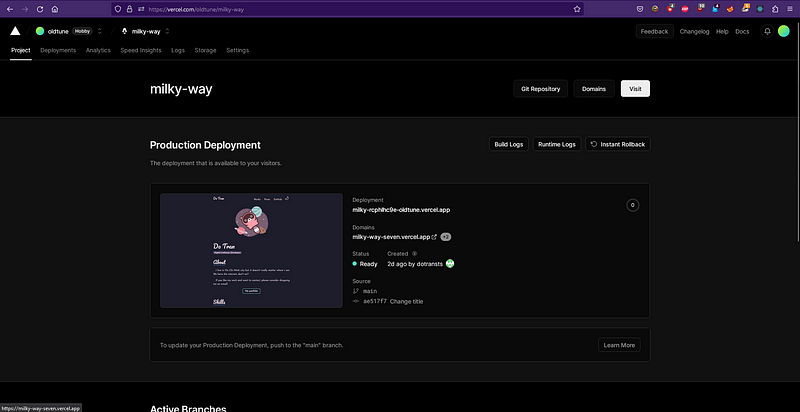
Task: Open the Help link
Action: coord(722,31)
